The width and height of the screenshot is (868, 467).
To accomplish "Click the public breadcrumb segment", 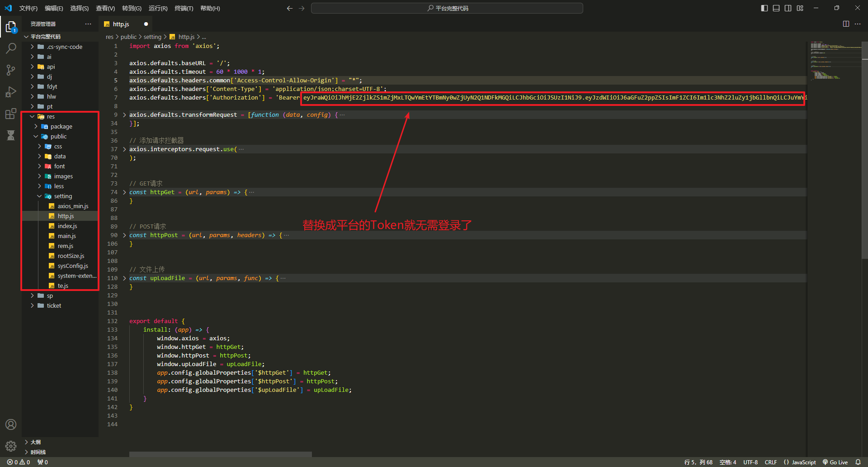I will tap(128, 37).
